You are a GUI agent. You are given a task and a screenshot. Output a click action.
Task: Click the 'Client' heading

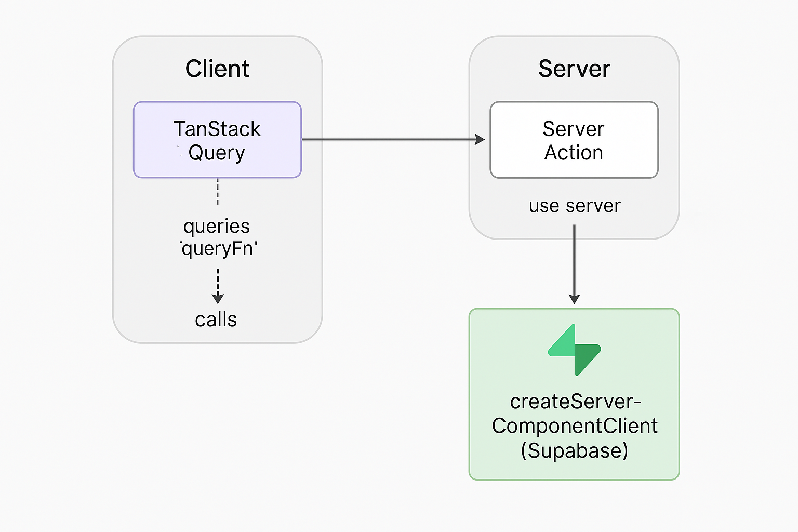pos(217,69)
